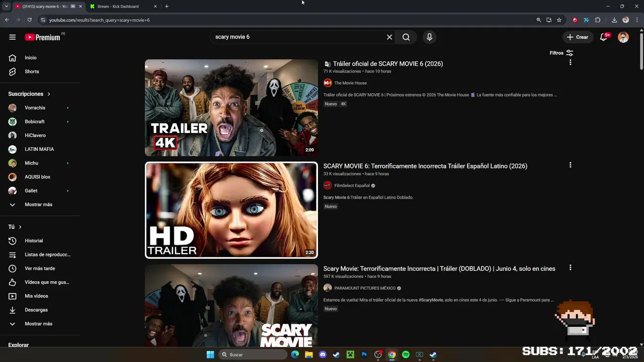Click the Crear button
This screenshot has height=362, width=644.
[577, 37]
